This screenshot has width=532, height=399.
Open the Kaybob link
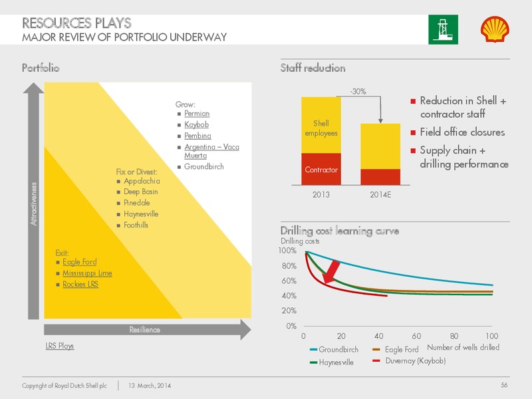196,124
